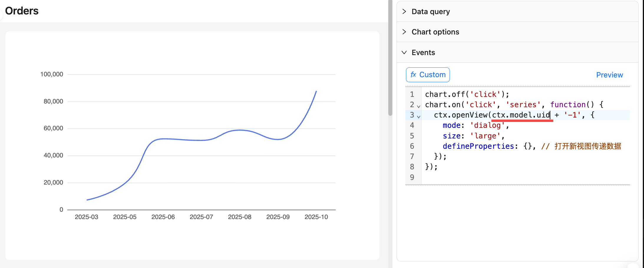644x268 pixels.
Task: Click the Chinese comment on line 6
Action: pyautogui.click(x=587, y=146)
